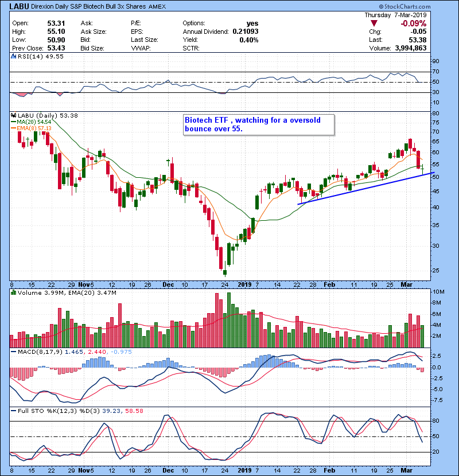Click the AMEX exchange label
Image resolution: width=459 pixels, height=476 pixels.
(x=157, y=7)
